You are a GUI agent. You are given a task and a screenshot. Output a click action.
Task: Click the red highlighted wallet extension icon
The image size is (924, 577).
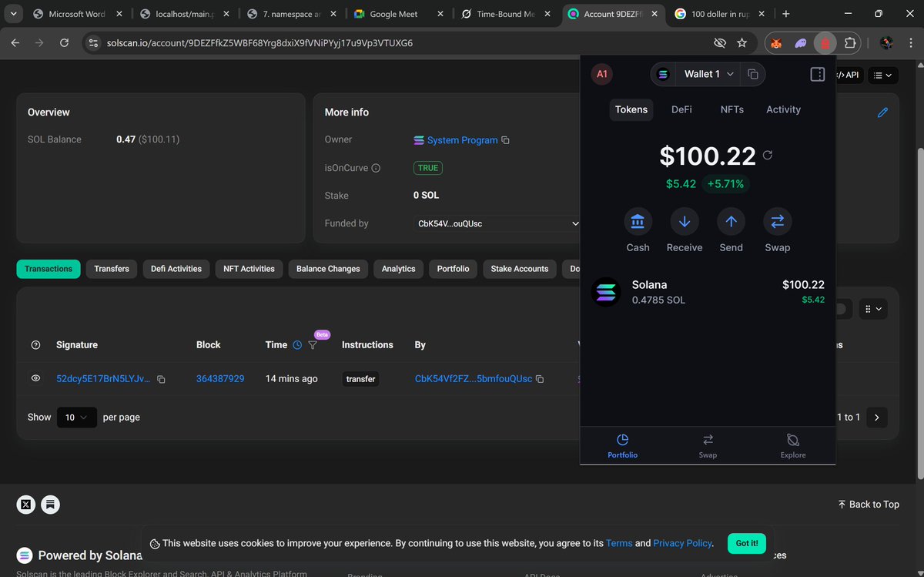825,43
